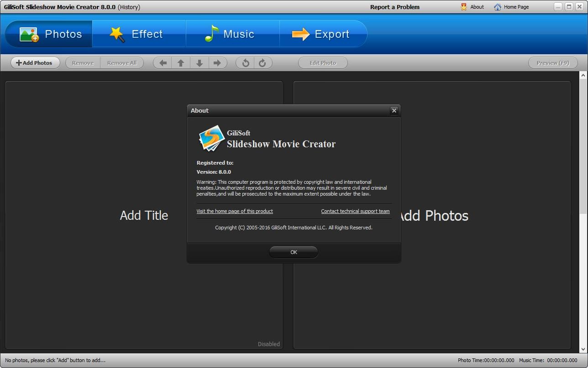
Task: Click the Add Title panel
Action: (x=144, y=215)
